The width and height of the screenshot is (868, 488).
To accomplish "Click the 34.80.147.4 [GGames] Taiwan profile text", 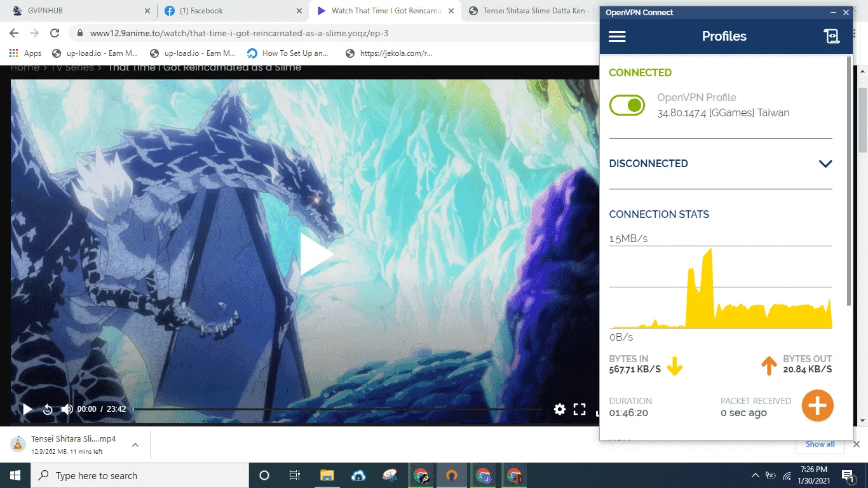I will click(723, 113).
